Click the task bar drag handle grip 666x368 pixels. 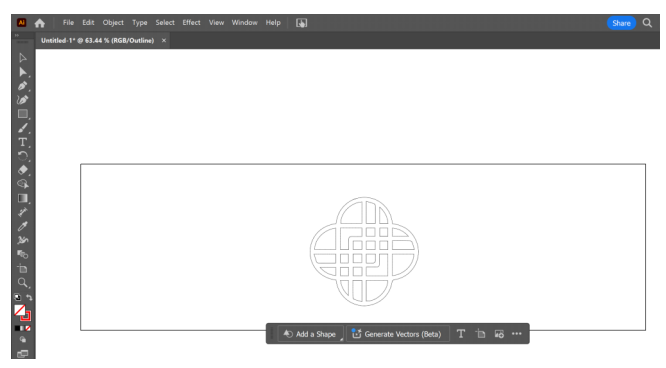coord(272,334)
